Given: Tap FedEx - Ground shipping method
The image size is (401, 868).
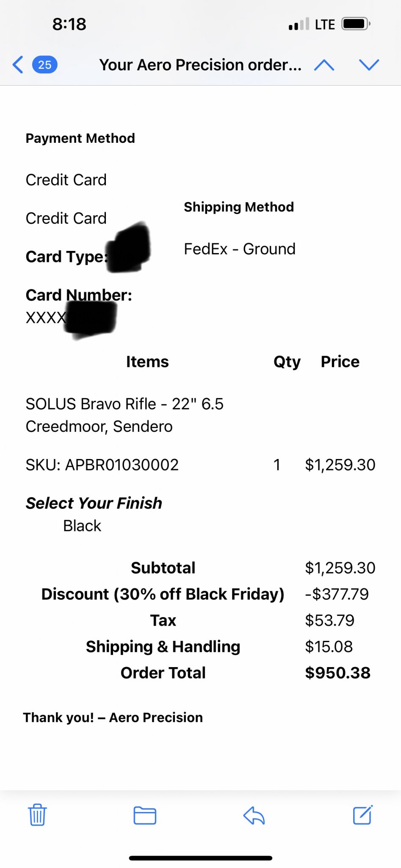Looking at the screenshot, I should pos(240,249).
